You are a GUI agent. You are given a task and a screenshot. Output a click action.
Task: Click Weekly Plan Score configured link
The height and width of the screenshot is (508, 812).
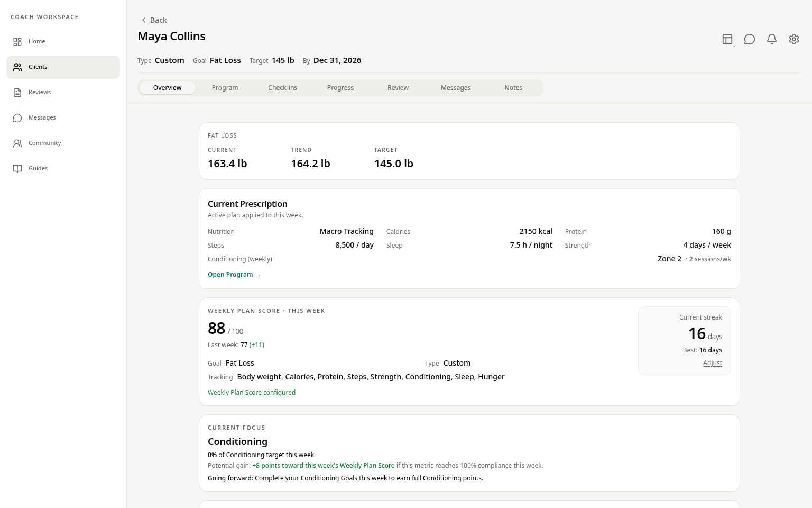pyautogui.click(x=252, y=393)
